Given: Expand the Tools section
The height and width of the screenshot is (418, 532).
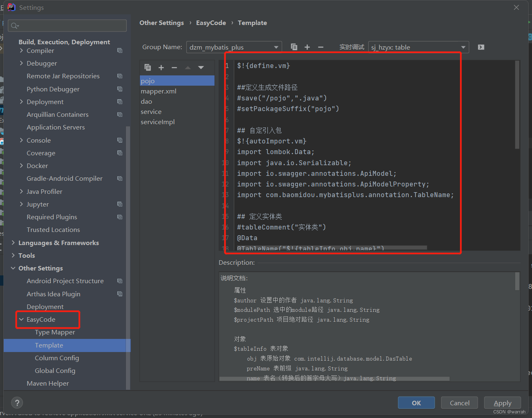Looking at the screenshot, I should tap(13, 255).
